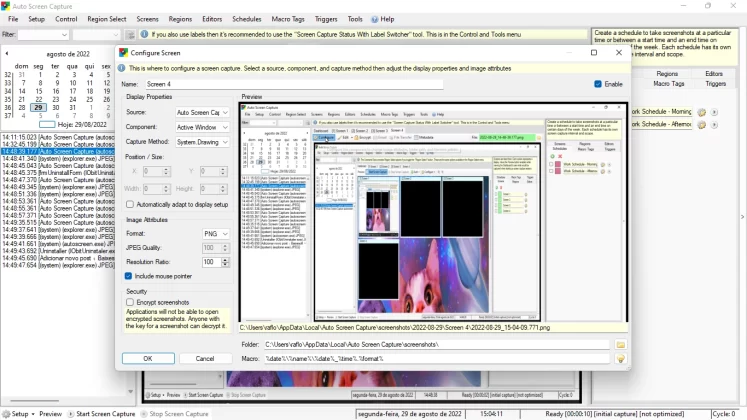Click the Folder path input field
The image size is (747, 420).
pos(436,344)
